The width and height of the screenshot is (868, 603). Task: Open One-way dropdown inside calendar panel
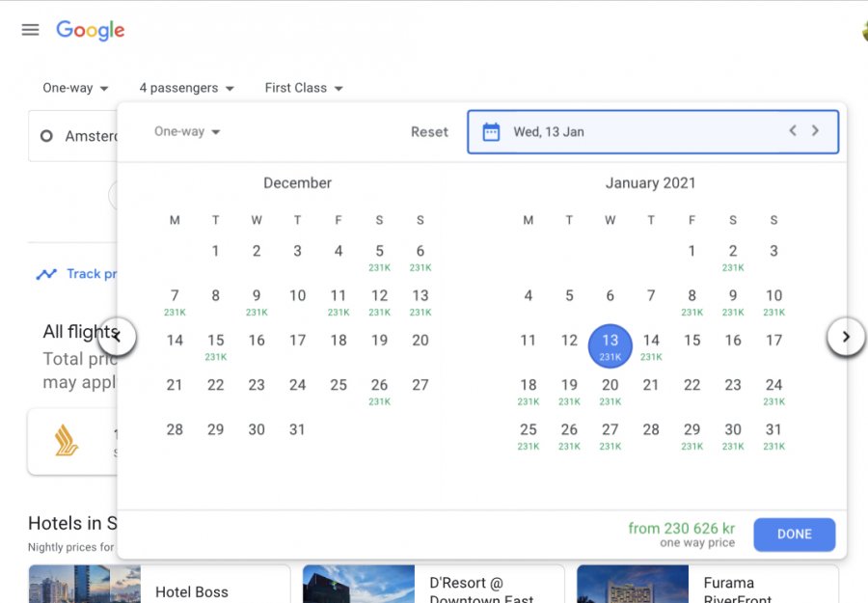coord(187,132)
